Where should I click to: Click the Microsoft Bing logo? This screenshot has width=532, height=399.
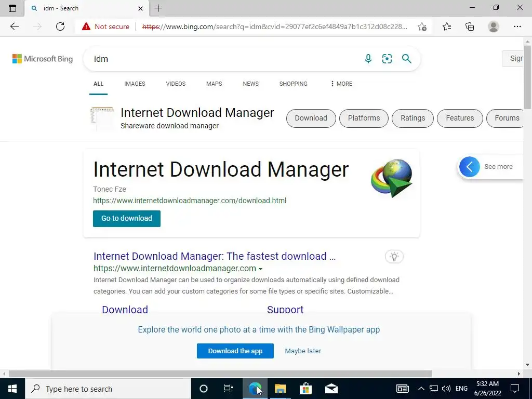43,59
